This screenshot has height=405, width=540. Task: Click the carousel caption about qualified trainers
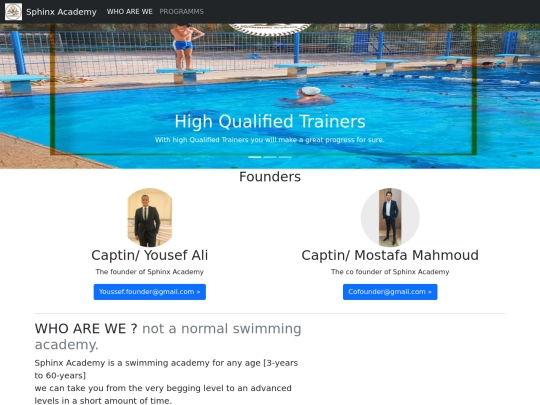[x=270, y=140]
